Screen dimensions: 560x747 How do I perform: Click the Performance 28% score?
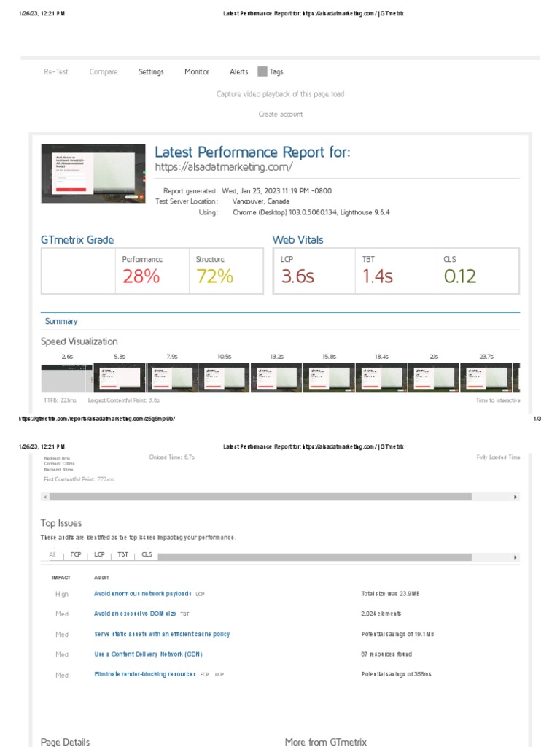141,276
